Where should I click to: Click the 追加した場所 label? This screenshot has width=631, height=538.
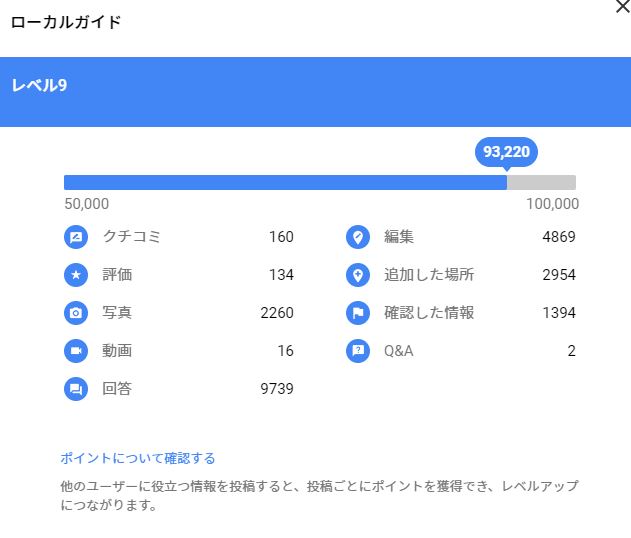pos(429,275)
